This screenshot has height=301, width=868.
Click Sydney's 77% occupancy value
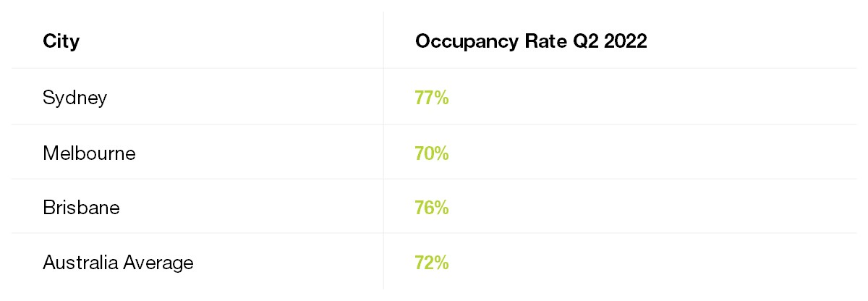(432, 98)
